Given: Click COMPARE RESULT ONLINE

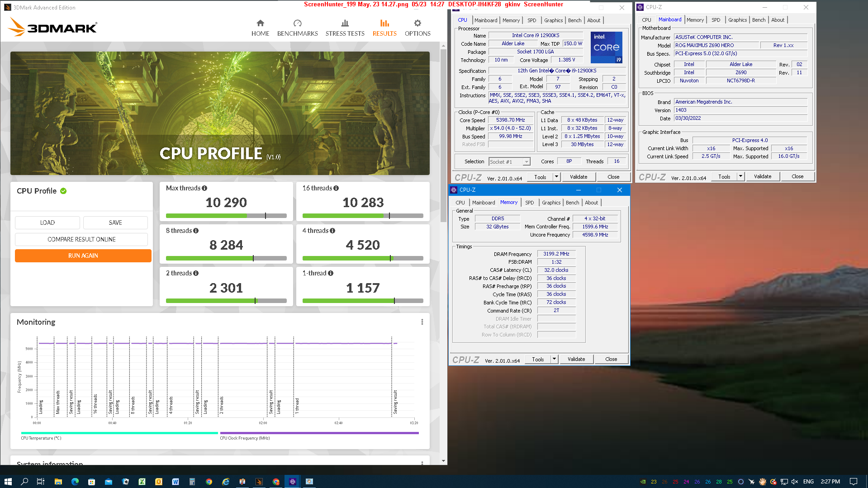Looking at the screenshot, I should pos(81,239).
